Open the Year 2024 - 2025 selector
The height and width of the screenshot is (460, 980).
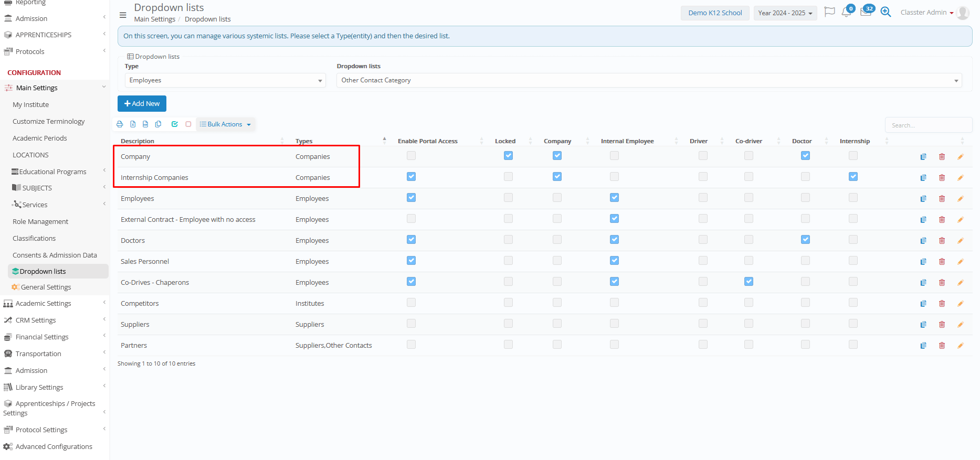(785, 13)
